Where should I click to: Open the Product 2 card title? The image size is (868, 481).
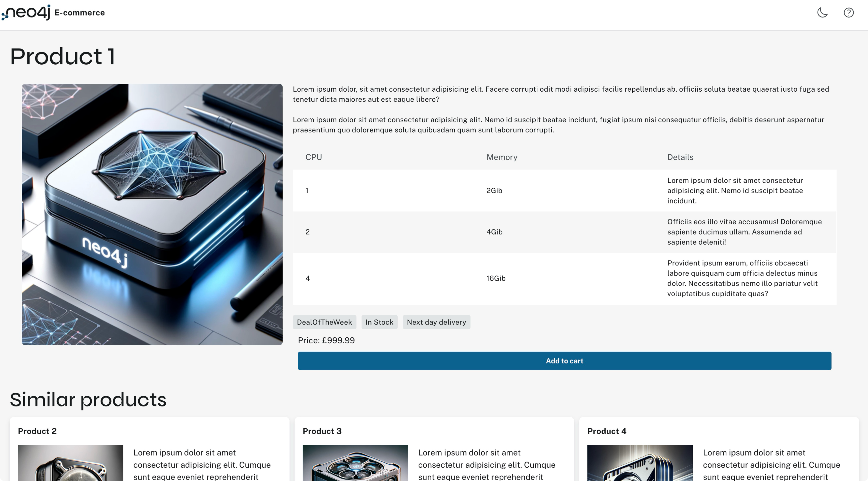pyautogui.click(x=37, y=431)
